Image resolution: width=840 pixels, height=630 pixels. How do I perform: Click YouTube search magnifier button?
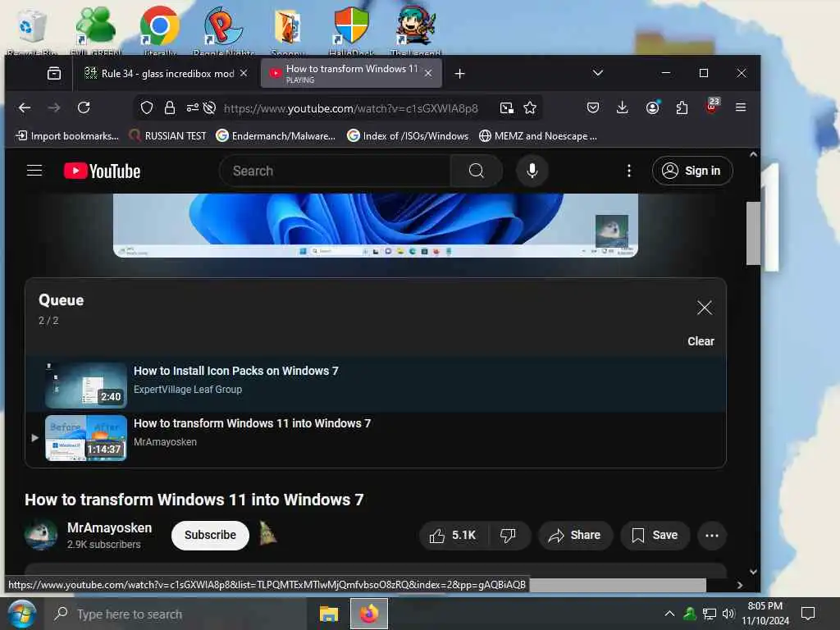point(477,171)
